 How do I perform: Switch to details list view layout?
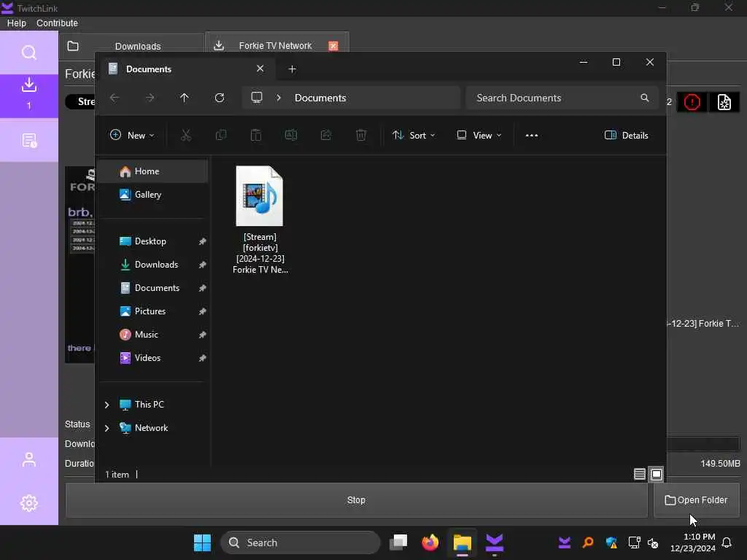tap(639, 474)
